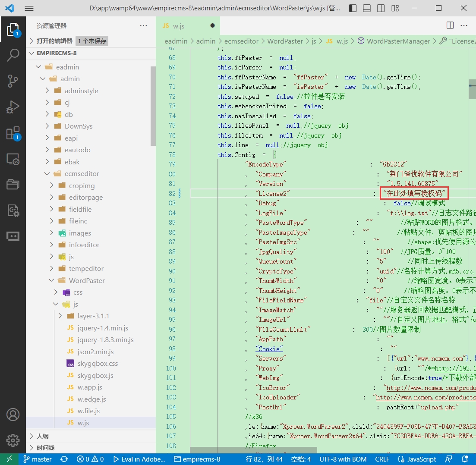Change the JavaScript language mode

(421, 459)
